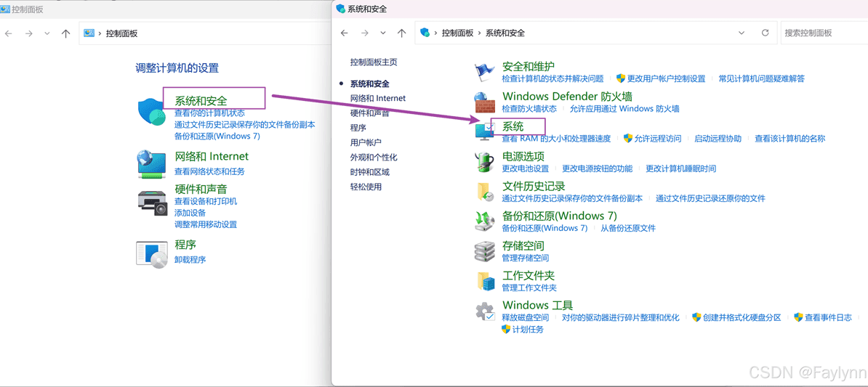Click 计划任务 link
868x387 pixels.
[x=528, y=330]
